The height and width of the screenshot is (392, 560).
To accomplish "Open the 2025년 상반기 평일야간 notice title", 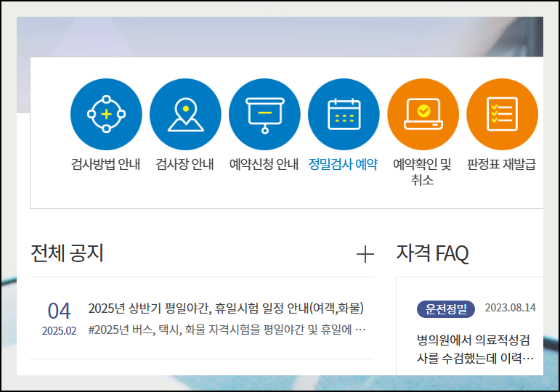I will (x=226, y=308).
